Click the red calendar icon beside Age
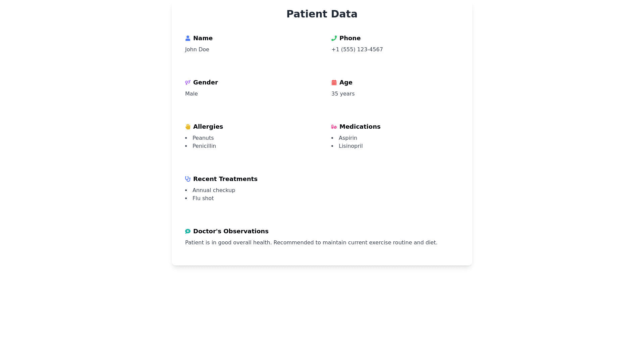644x362 pixels. 334,82
